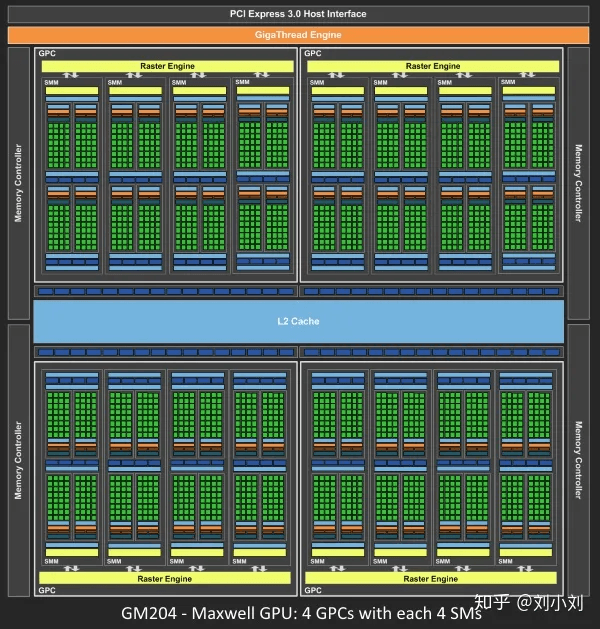Click the GPC label of the bottom-right cluster

313,590
